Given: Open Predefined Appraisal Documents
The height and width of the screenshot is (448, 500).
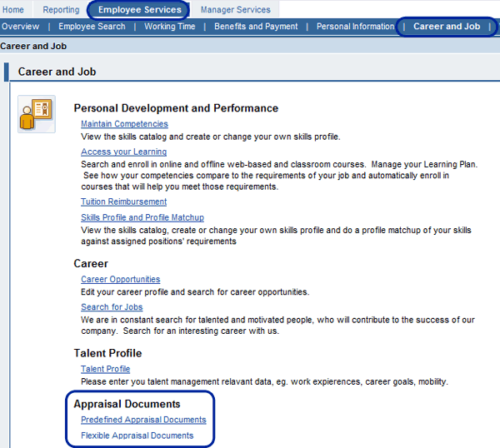Looking at the screenshot, I should click(143, 420).
